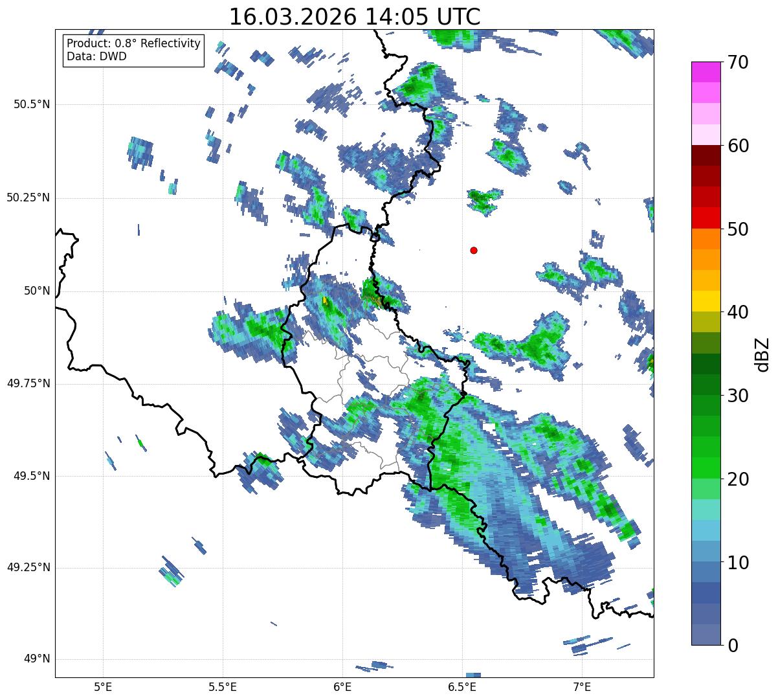
Task: Click the longitude label 6.5°E
Action: pos(462,686)
